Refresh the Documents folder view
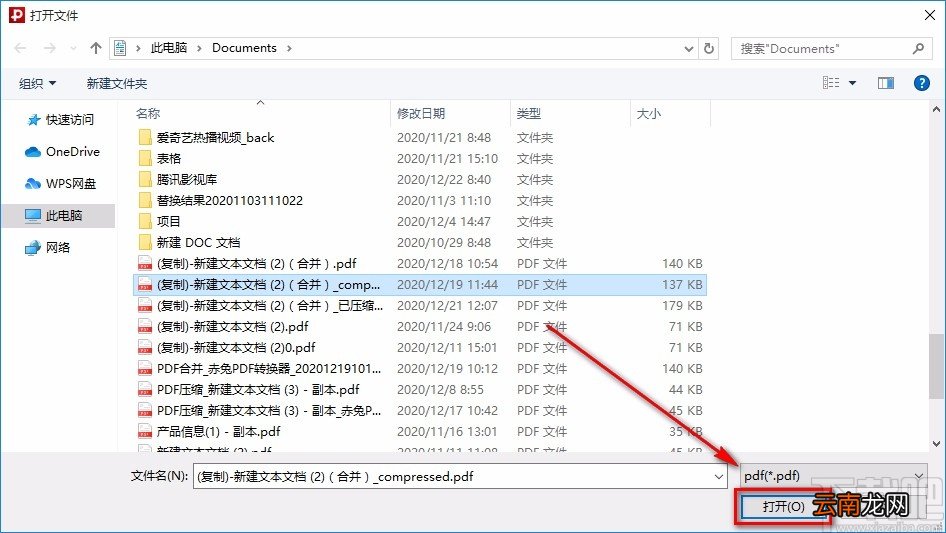 click(710, 48)
